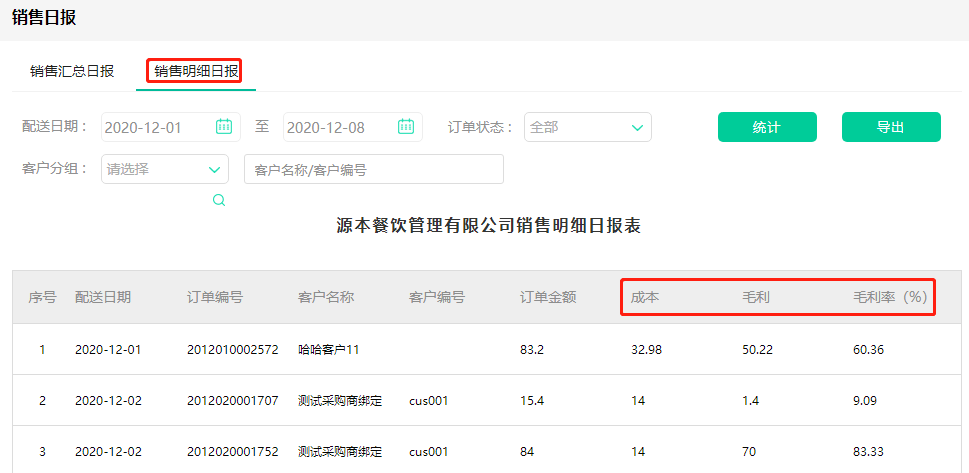
Task: Click the search magnifier icon
Action: tap(219, 200)
